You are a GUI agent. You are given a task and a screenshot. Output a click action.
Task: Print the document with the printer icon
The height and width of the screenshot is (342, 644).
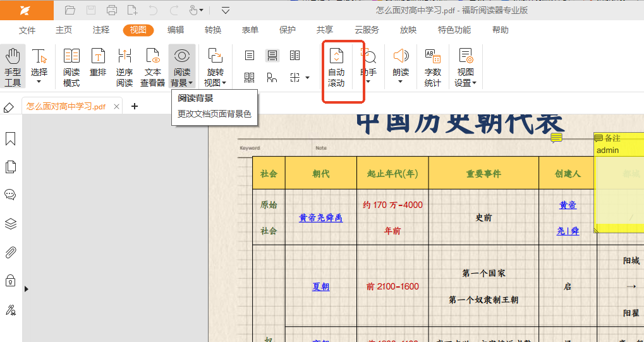pos(111,10)
